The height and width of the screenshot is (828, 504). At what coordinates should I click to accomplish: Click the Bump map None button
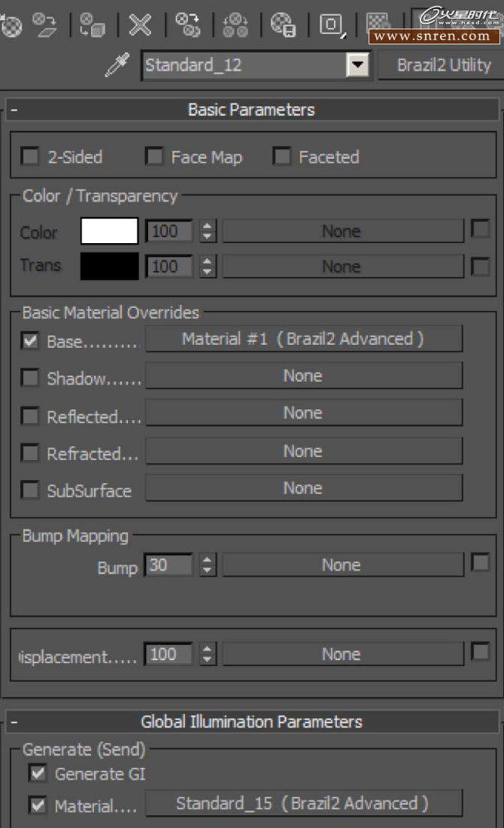tap(343, 565)
